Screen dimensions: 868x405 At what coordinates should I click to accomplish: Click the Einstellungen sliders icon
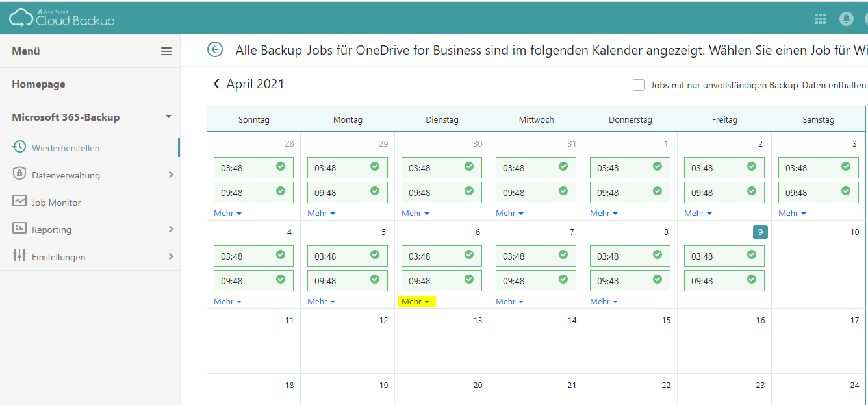tap(19, 256)
